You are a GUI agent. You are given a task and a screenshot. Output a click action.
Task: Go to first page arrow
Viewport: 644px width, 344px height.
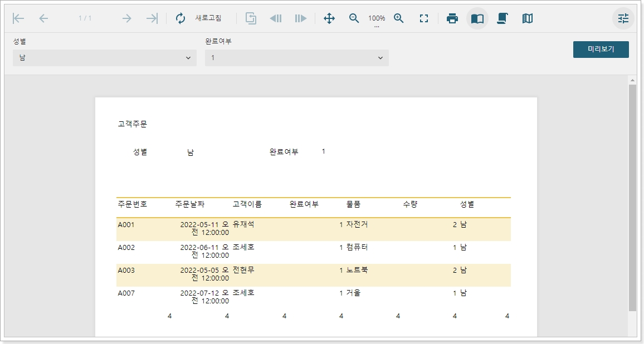(x=18, y=18)
